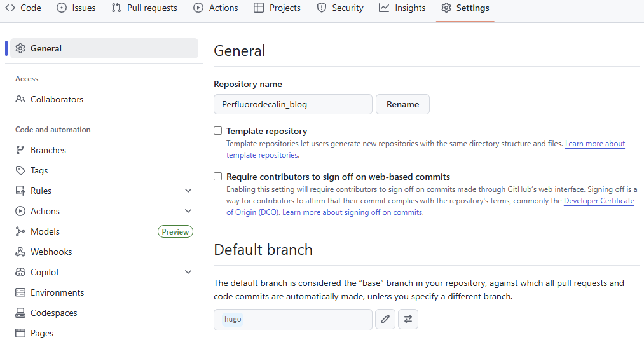Open Codespaces settings in sidebar

point(53,313)
